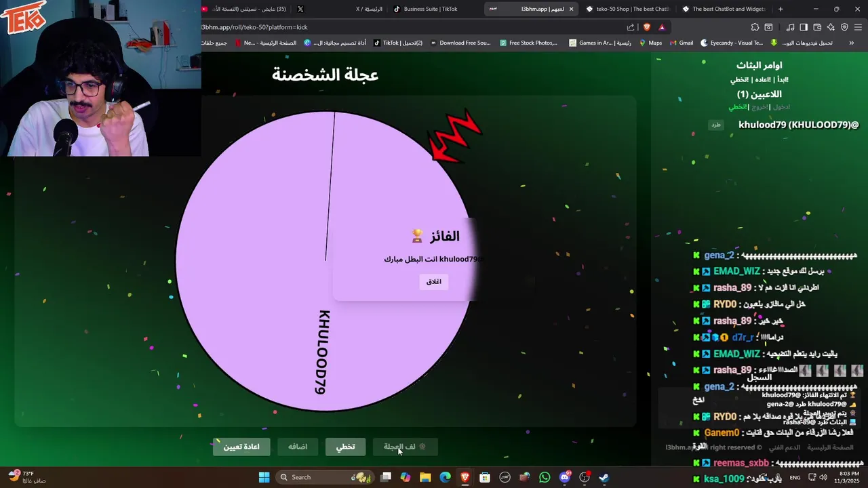
Task: Open the Maps bookmark
Action: point(650,43)
